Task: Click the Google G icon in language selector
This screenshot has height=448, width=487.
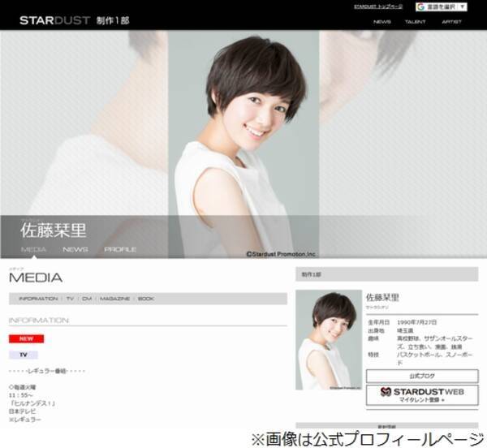Action: tap(420, 6)
